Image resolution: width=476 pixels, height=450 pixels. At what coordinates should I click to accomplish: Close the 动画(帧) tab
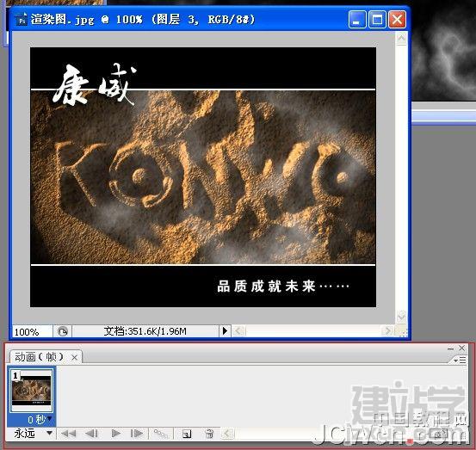(74, 357)
